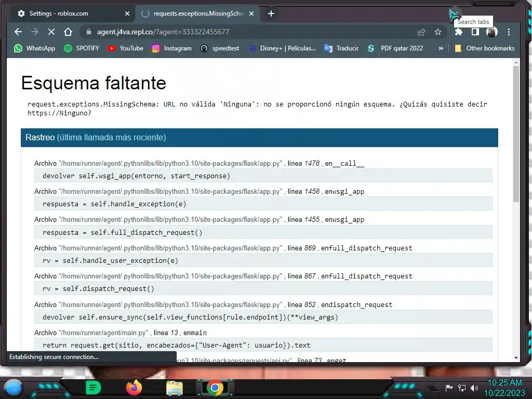532x399 pixels.
Task: Open the green notes taskbar app
Action: point(93,388)
